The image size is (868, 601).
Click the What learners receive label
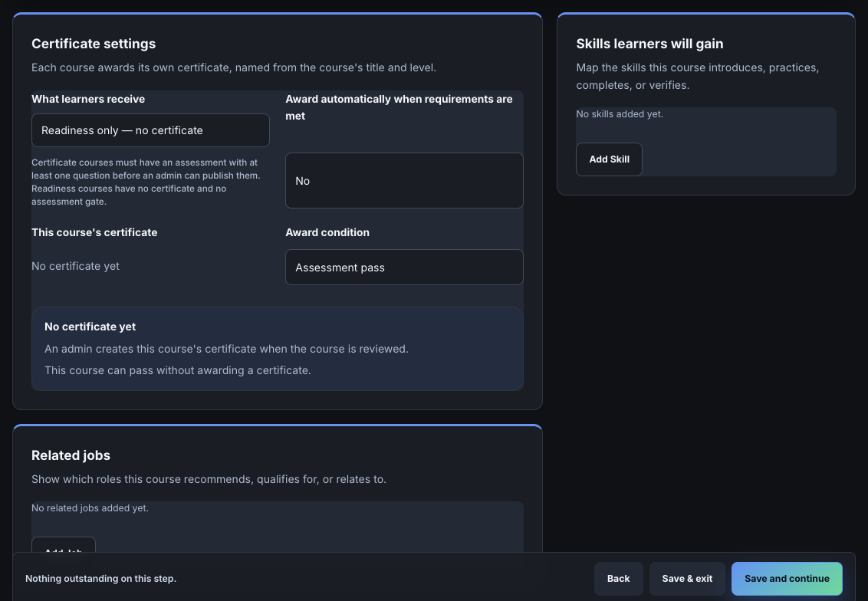[89, 99]
